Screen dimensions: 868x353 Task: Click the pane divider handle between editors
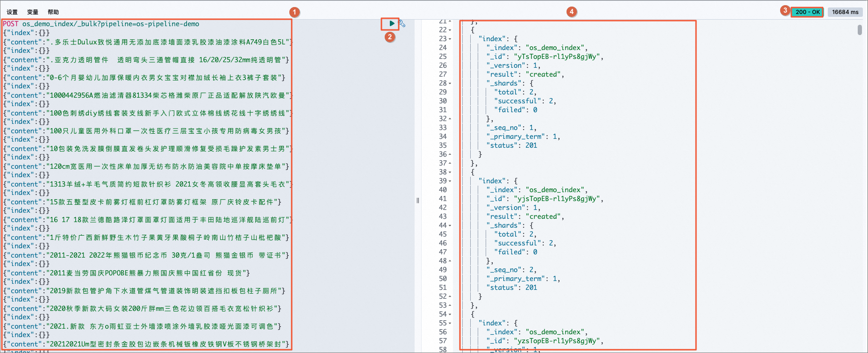[417, 200]
